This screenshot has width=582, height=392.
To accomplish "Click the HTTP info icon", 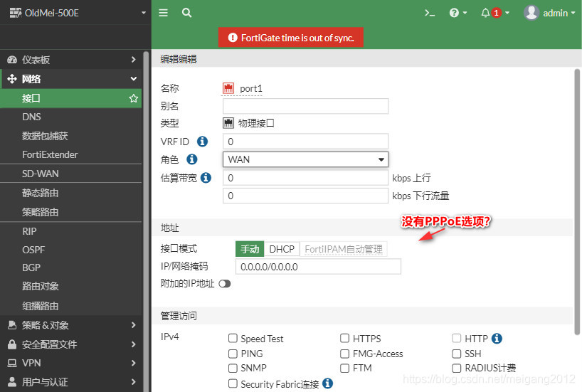I will [x=497, y=339].
